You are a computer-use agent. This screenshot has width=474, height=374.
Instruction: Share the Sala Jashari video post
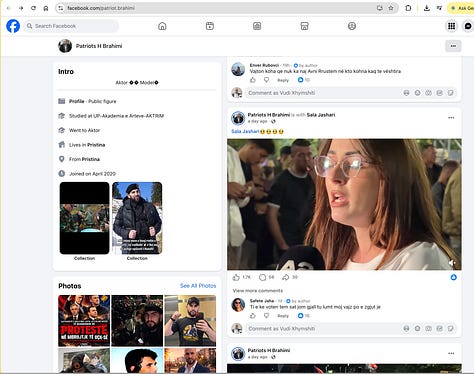[286, 277]
